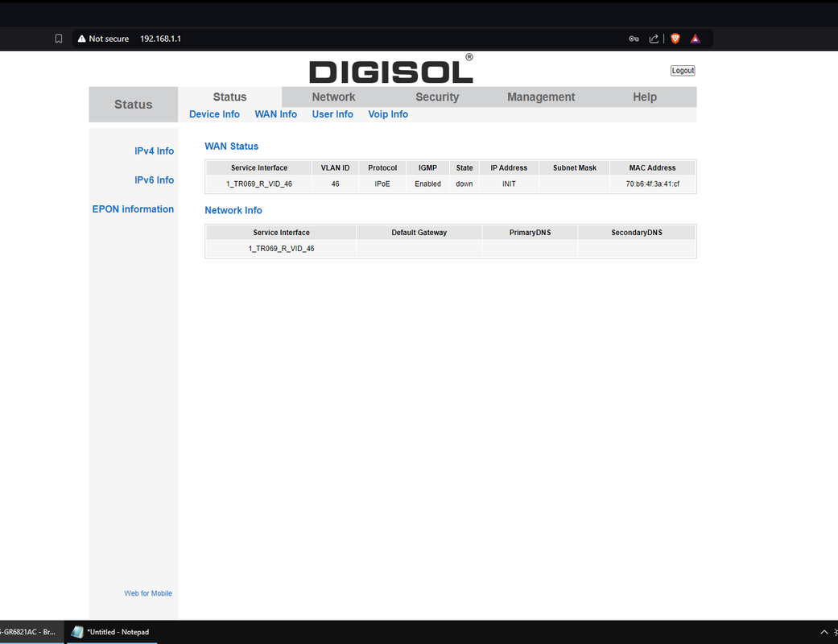Open EPON information in sidebar
The height and width of the screenshot is (644, 838).
pos(133,209)
